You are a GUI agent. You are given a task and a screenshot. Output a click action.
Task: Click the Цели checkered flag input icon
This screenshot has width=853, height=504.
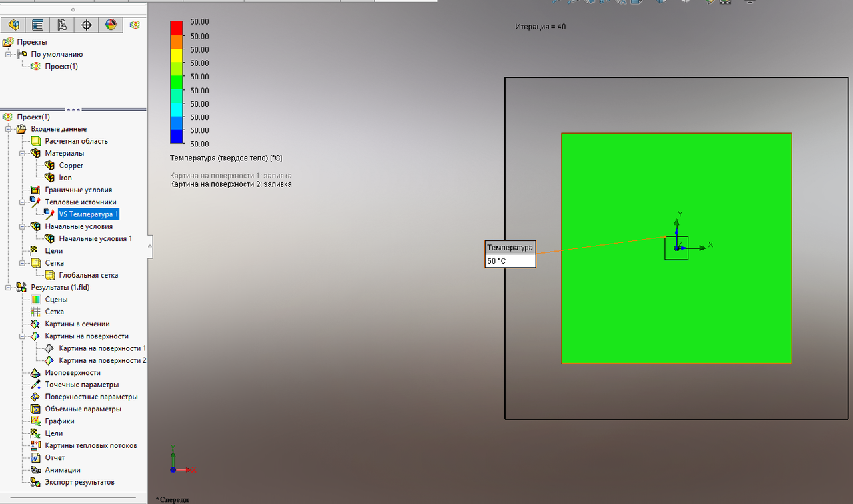36,251
